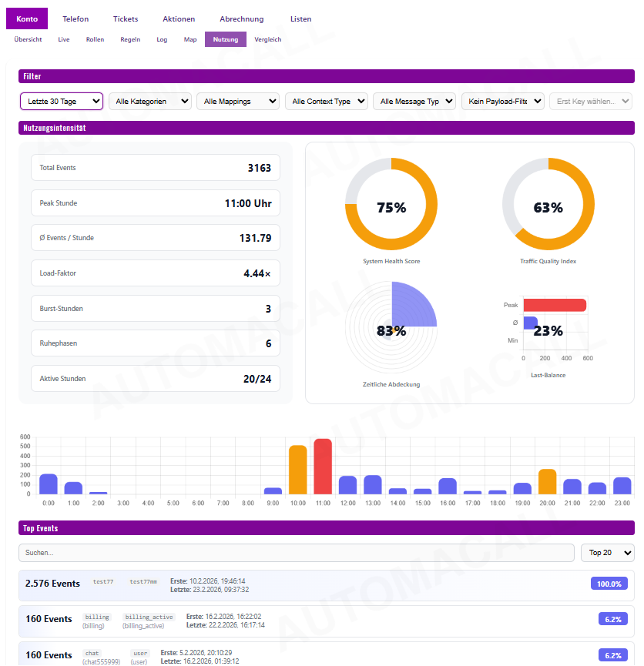Open the Regeln sub-tab

tap(130, 39)
